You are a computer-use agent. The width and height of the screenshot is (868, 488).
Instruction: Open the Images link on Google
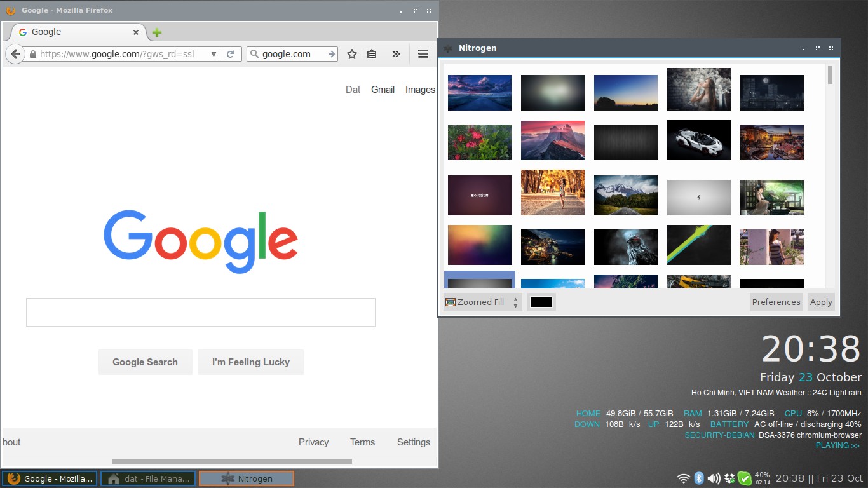pyautogui.click(x=420, y=90)
